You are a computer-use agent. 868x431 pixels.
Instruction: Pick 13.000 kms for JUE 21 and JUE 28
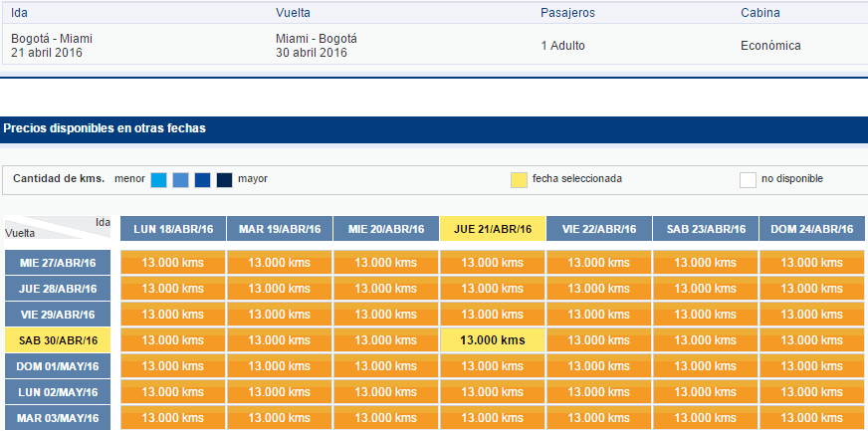[493, 289]
